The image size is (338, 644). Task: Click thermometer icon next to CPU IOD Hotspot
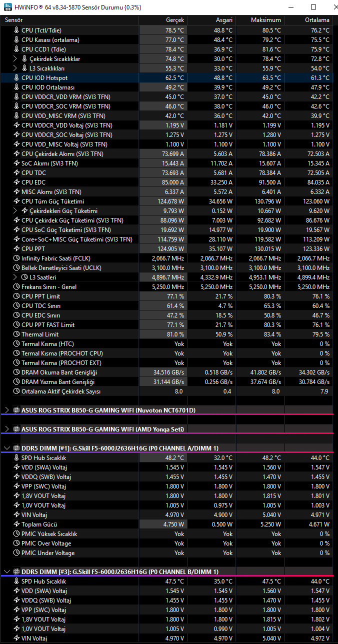click(16, 77)
